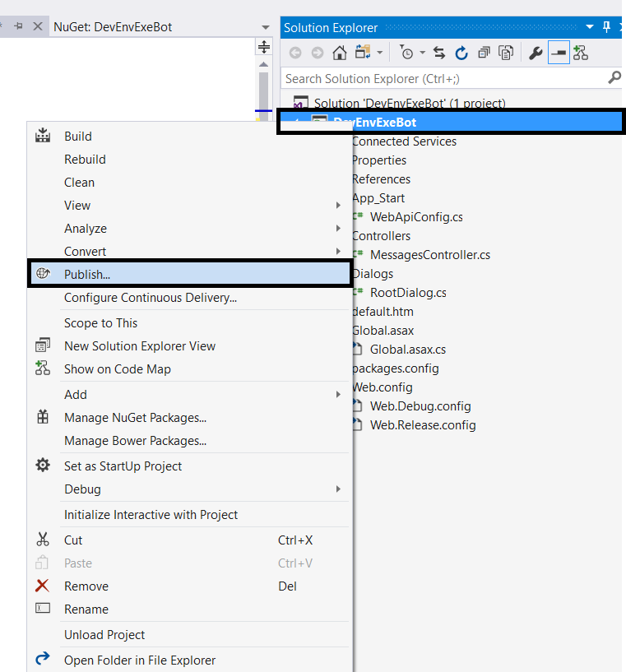Viewport: 626px width, 672px height.
Task: Click the Show on Code Map icon
Action: click(43, 368)
